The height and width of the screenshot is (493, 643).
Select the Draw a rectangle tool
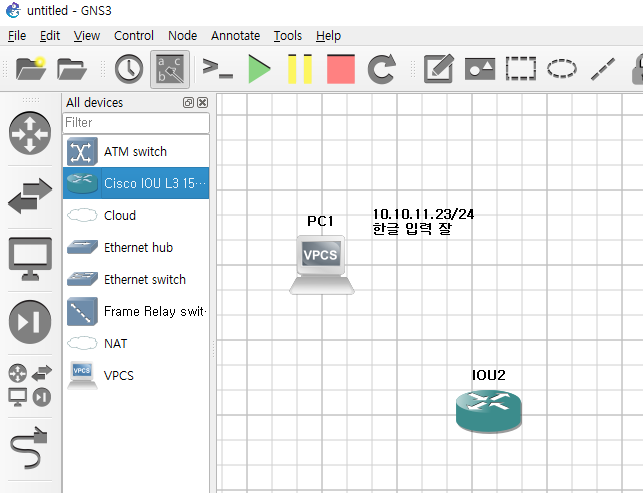point(521,68)
